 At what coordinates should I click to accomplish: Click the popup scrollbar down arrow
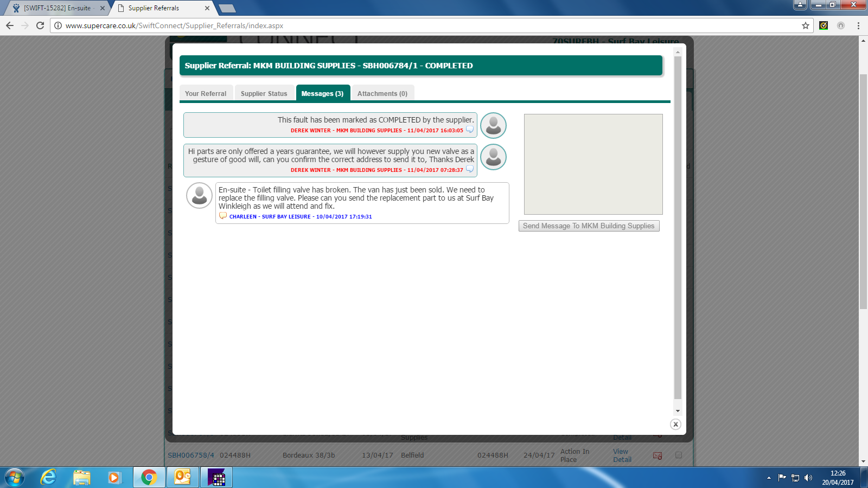point(678,411)
